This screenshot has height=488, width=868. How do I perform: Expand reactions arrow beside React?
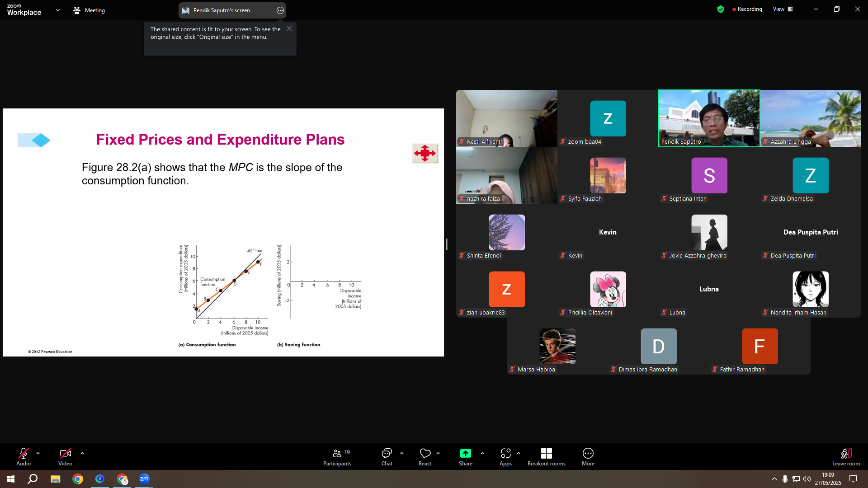438,453
